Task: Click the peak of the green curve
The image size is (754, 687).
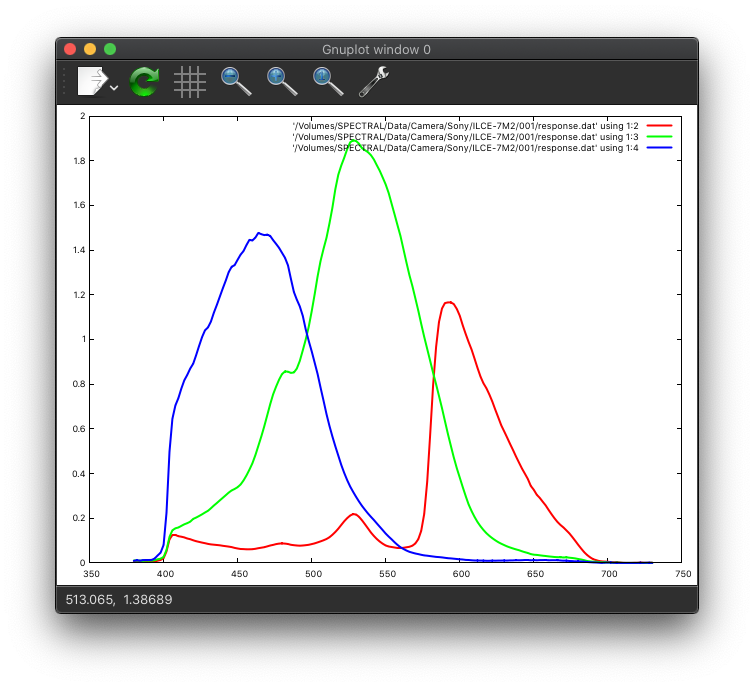Action: (354, 141)
